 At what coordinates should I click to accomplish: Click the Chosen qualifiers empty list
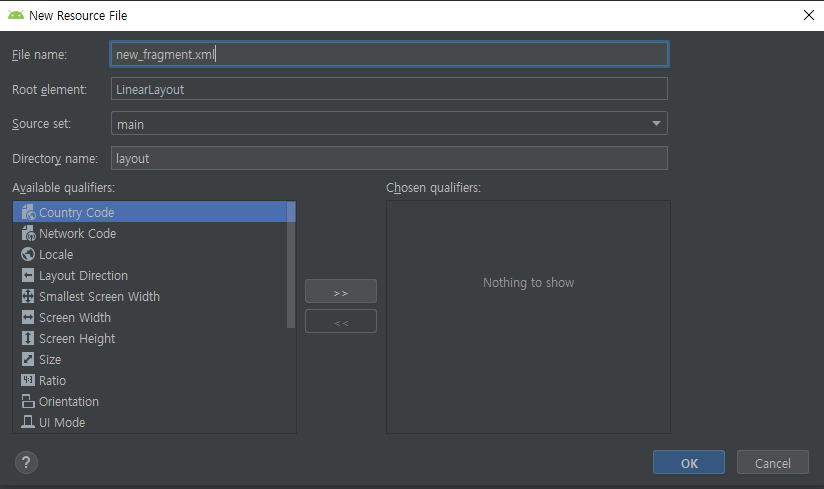click(529, 317)
